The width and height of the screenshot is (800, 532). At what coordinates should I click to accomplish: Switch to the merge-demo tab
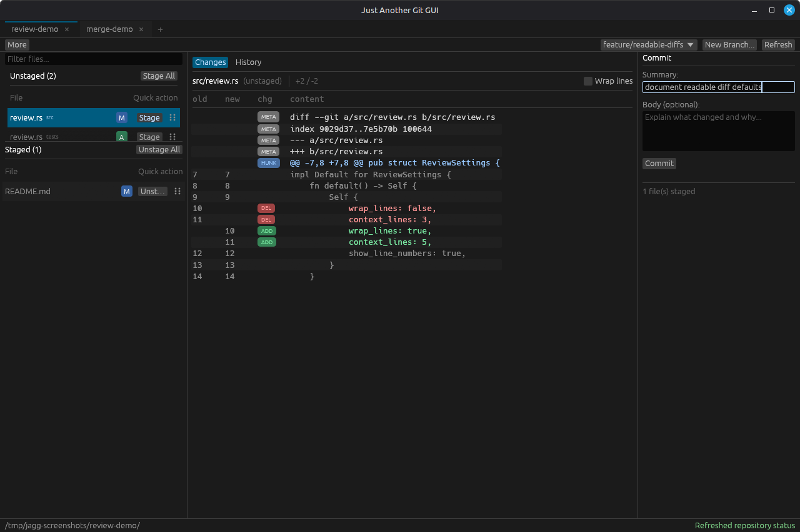[x=109, y=29]
